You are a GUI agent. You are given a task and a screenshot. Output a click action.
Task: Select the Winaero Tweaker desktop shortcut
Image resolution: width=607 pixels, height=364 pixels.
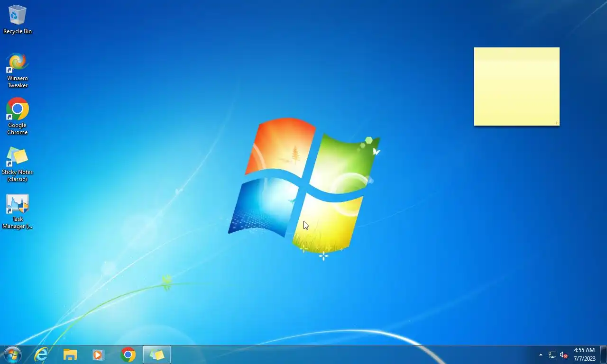pyautogui.click(x=18, y=70)
